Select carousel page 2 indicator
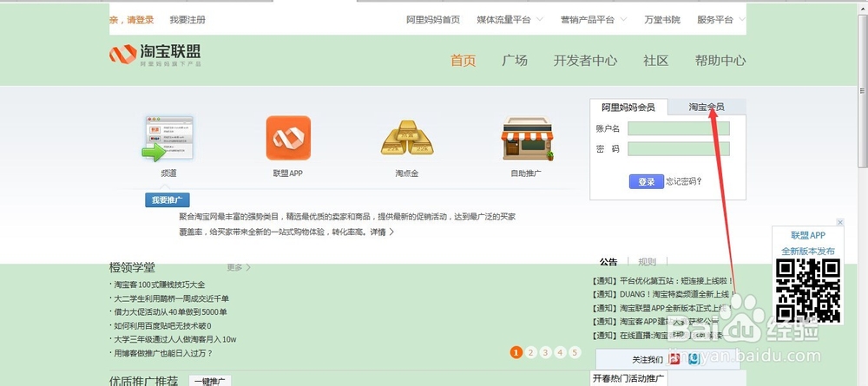 (531, 352)
